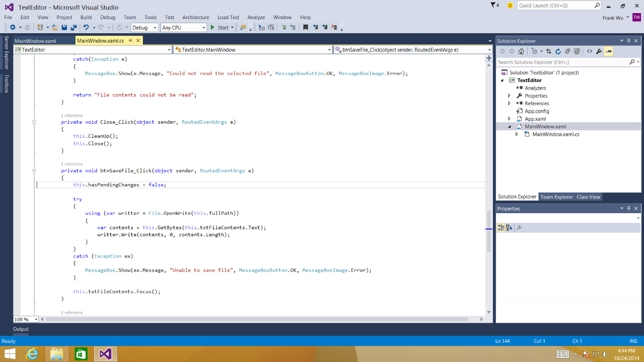Open the Analyze menu
The width and height of the screenshot is (644, 362).
coord(256,17)
